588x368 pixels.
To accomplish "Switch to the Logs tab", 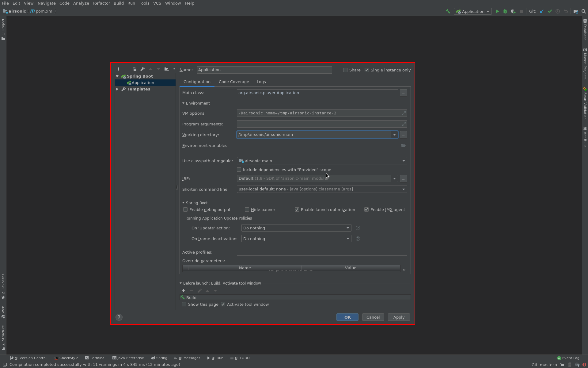I will (x=261, y=82).
